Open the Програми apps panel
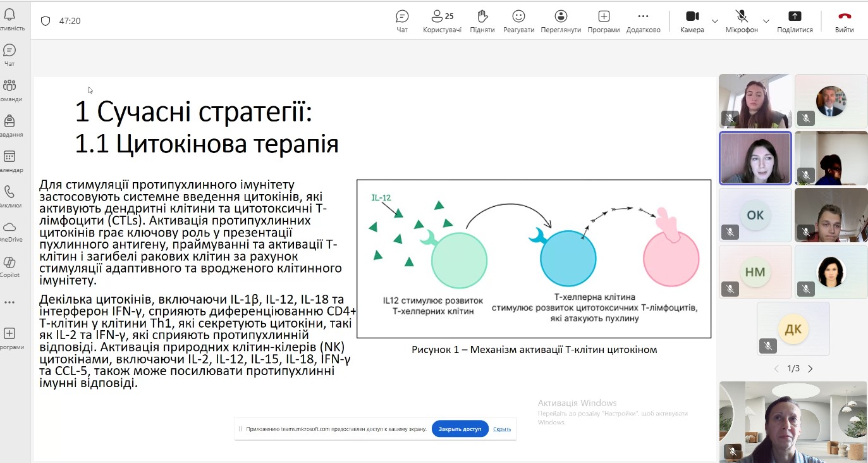 point(604,21)
